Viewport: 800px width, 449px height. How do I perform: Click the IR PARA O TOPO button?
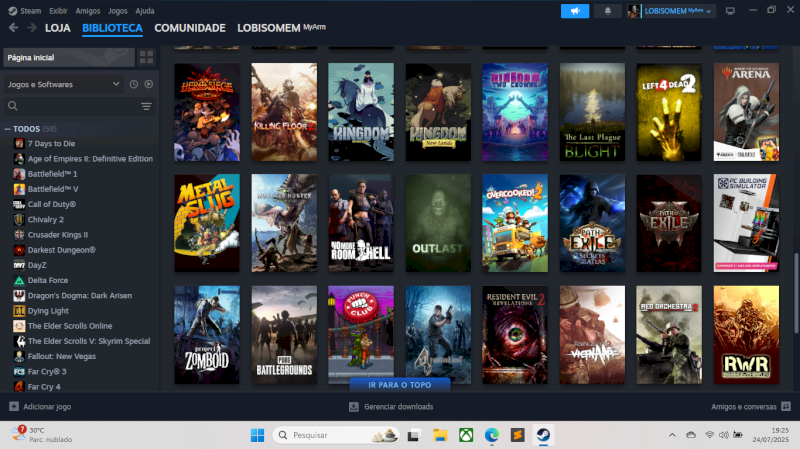[x=400, y=384]
